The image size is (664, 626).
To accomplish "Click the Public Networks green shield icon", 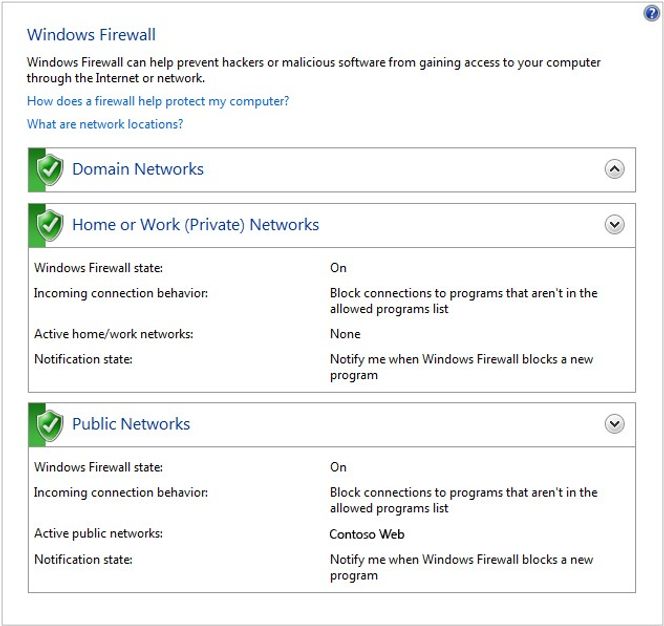I will pos(49,425).
